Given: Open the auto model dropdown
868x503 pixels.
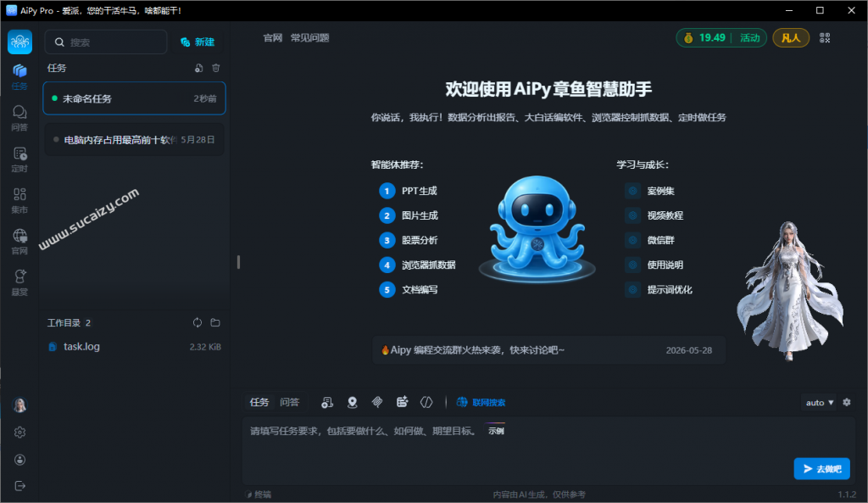Looking at the screenshot, I should 820,403.
